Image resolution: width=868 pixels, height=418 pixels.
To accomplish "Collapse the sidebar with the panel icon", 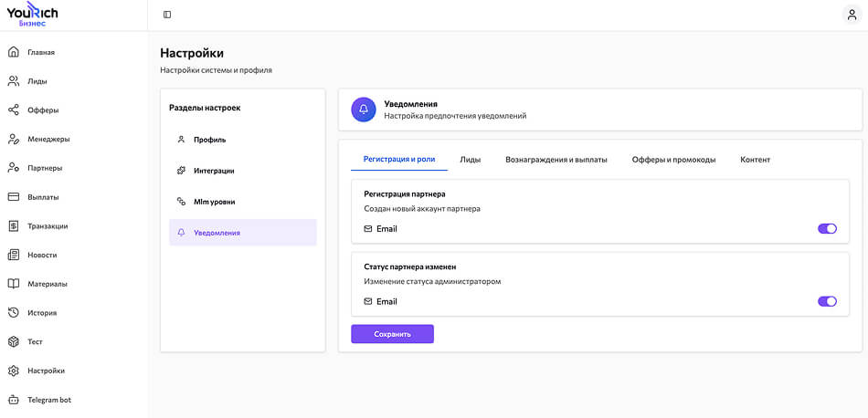I will [x=167, y=15].
